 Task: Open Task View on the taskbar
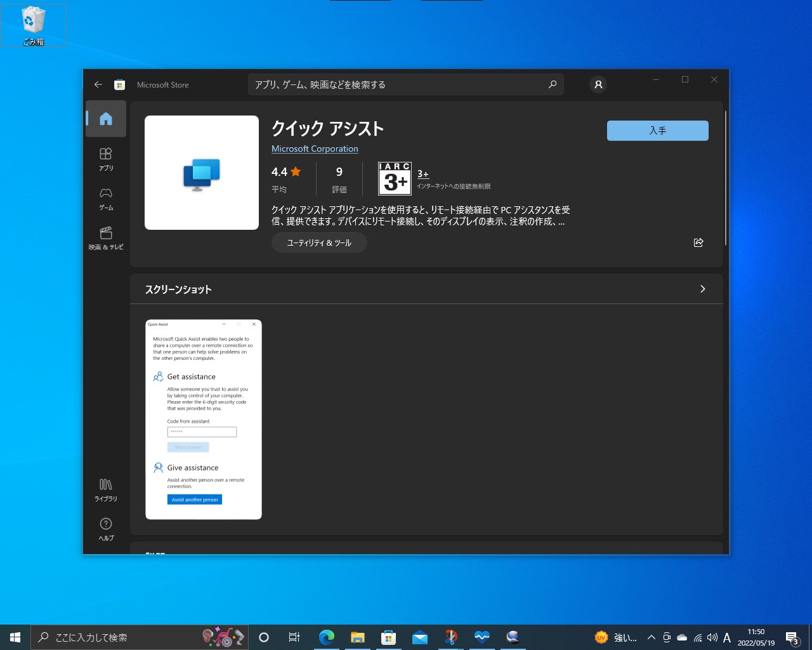(294, 637)
